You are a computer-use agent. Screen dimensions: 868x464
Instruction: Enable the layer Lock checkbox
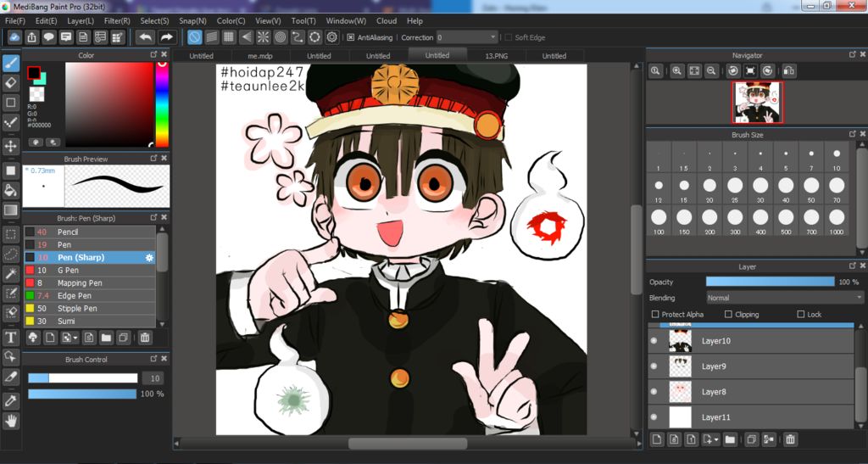pyautogui.click(x=800, y=314)
